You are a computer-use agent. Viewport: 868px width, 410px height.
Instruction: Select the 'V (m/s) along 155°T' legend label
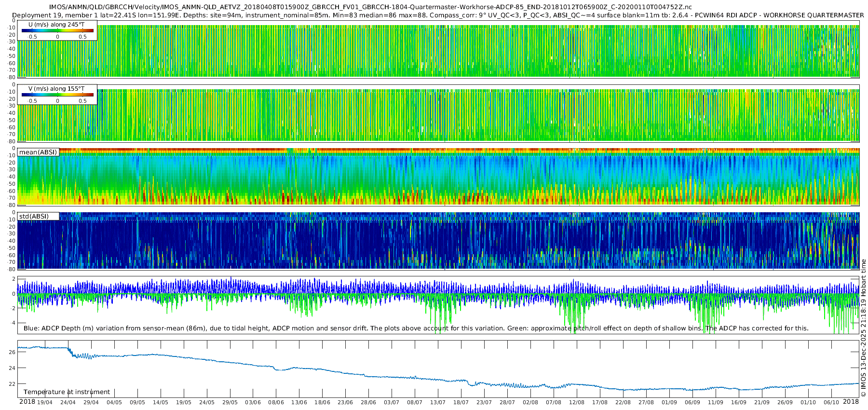(56, 89)
